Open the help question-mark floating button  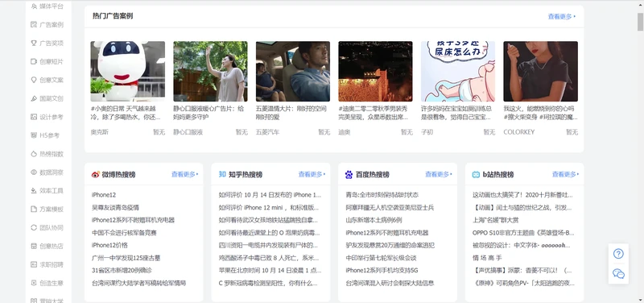618,254
